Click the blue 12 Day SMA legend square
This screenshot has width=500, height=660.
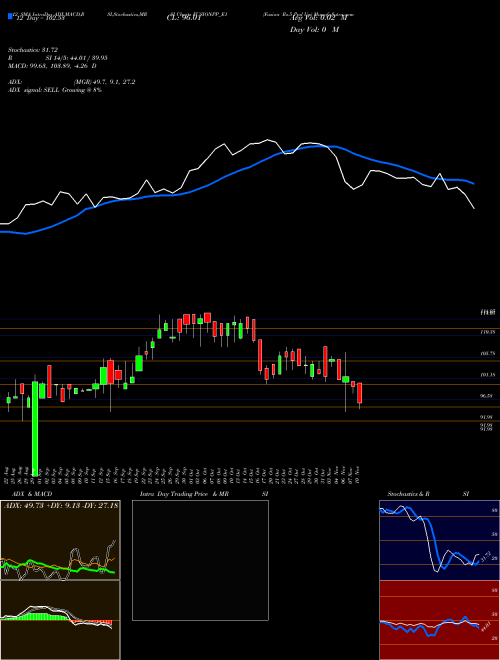(x=10, y=16)
